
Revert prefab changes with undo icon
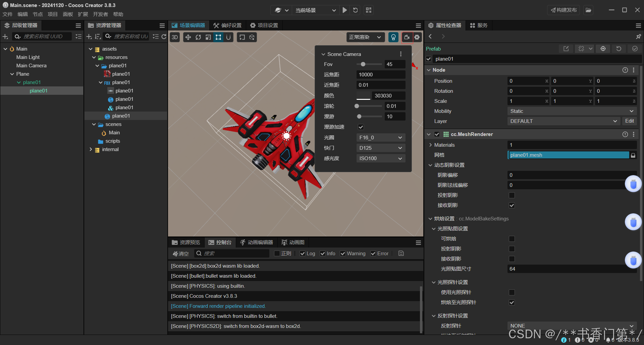pos(619,49)
